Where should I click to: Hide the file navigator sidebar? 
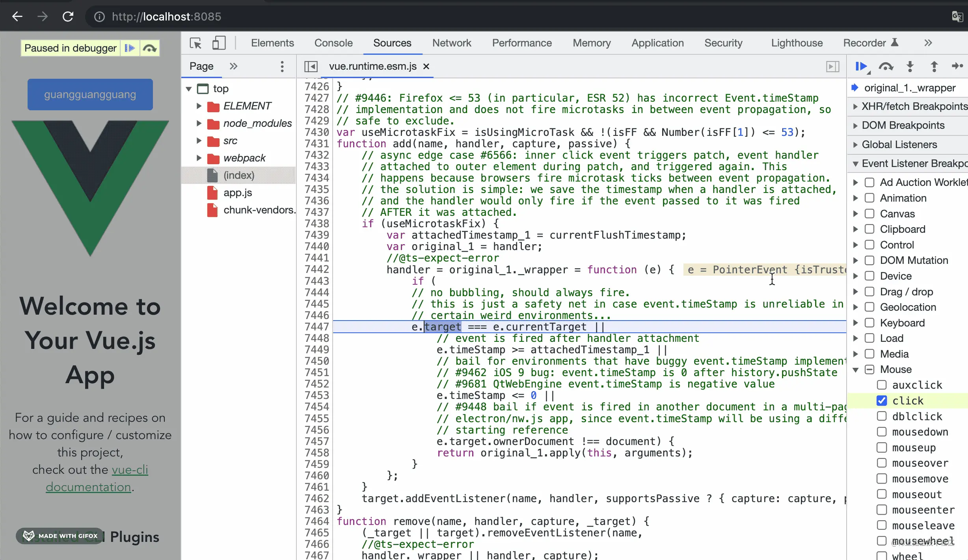311,67
